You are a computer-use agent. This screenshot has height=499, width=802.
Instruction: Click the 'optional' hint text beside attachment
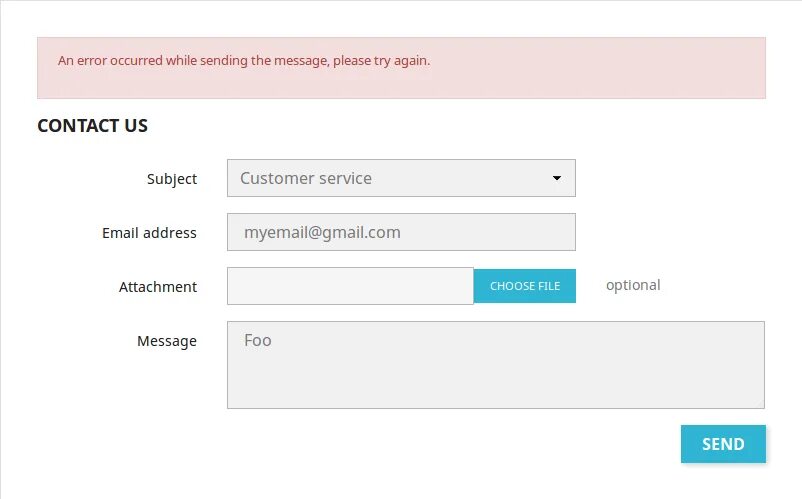(x=633, y=285)
